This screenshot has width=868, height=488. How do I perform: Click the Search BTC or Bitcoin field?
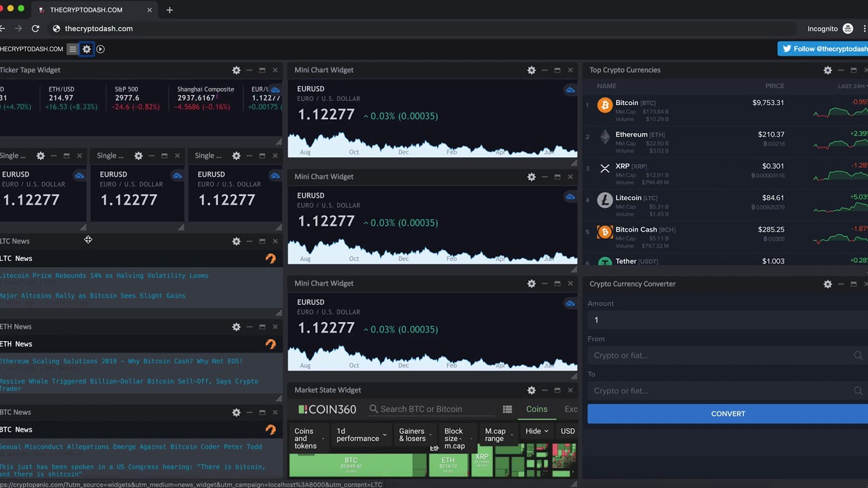click(x=431, y=409)
